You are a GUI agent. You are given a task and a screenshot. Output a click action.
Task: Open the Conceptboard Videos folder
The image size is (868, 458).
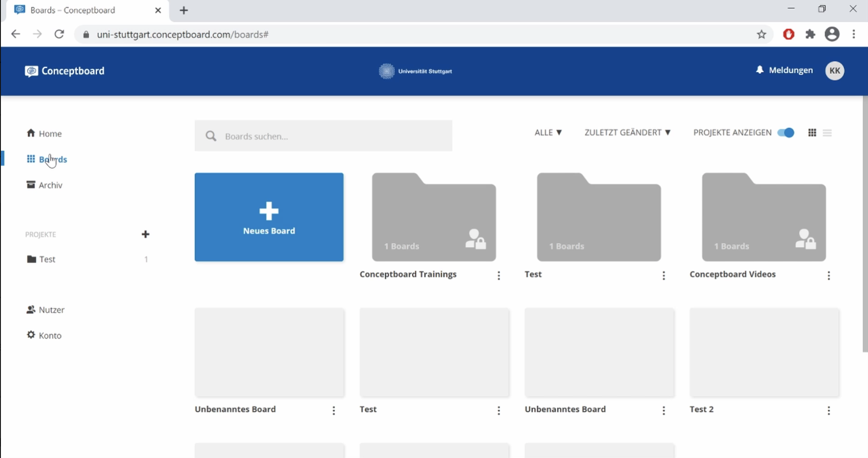[764, 217]
